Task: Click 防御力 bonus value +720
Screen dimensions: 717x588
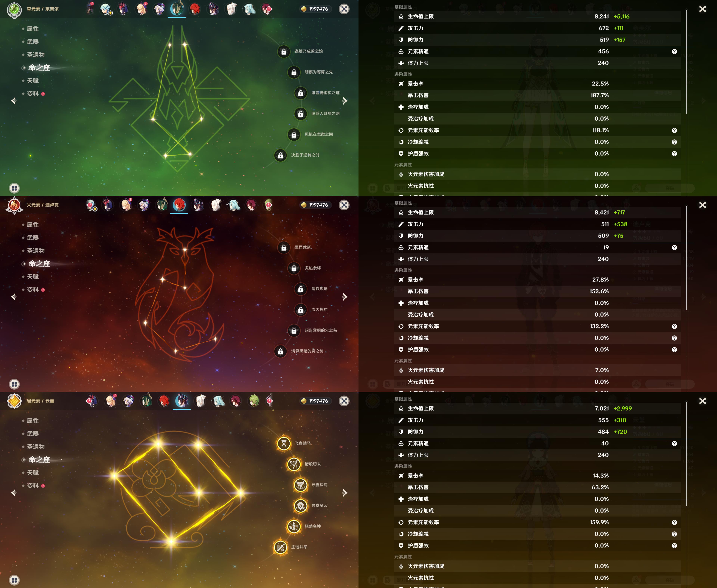Action: click(x=620, y=432)
